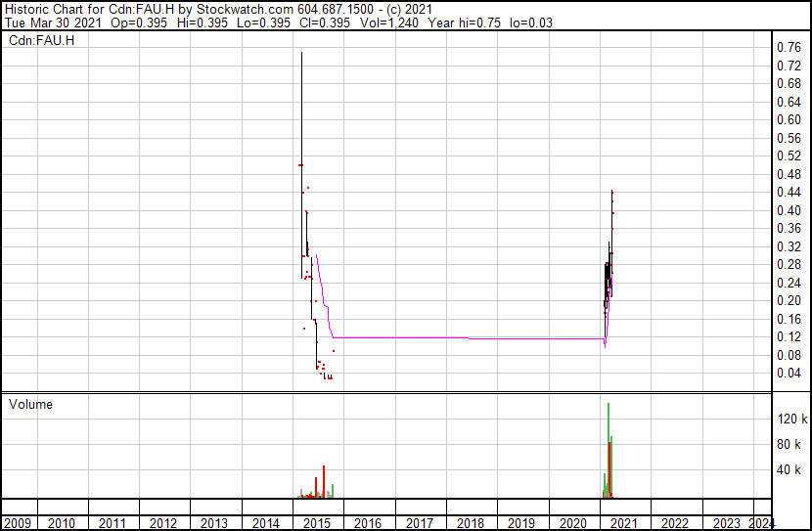Click the 2016 year label
This screenshot has height=531, width=812.
pos(368,523)
